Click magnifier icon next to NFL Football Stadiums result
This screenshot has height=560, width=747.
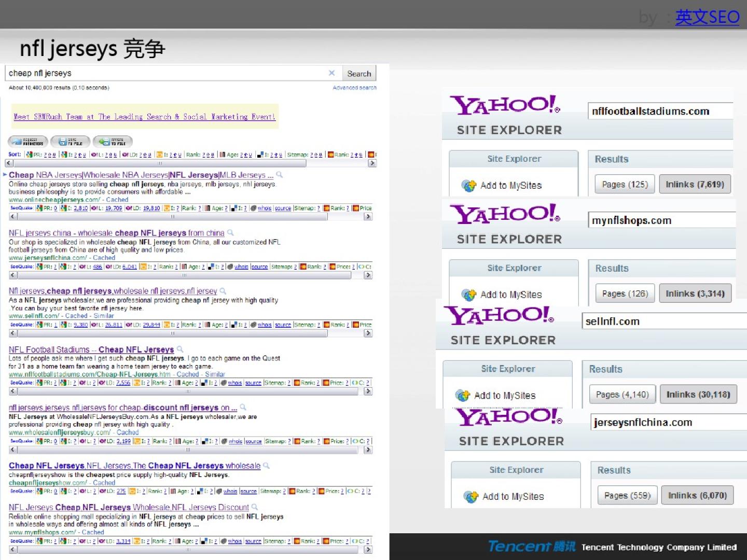tap(180, 349)
